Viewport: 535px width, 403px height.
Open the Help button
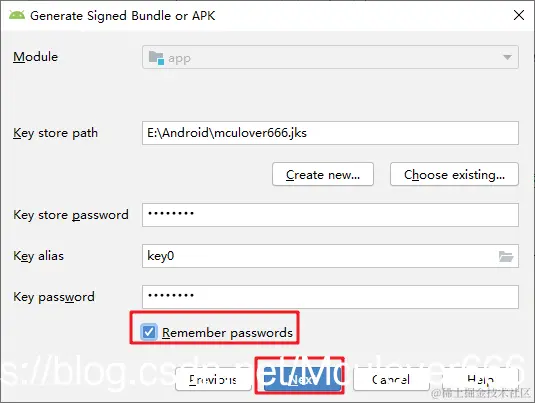click(x=480, y=379)
